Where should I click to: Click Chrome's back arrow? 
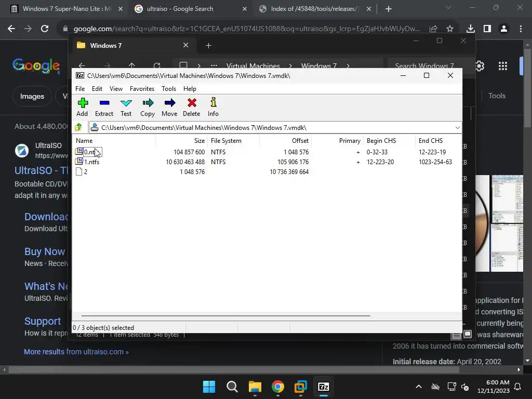pos(11,29)
